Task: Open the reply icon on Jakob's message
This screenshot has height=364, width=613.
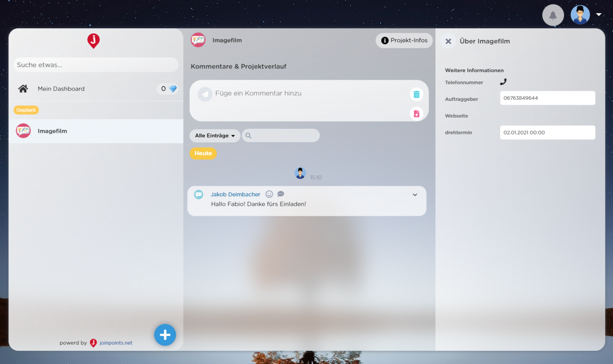Action: [281, 194]
